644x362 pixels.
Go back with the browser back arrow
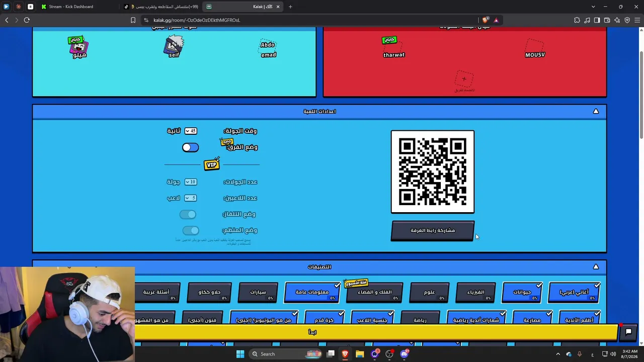[x=7, y=20]
